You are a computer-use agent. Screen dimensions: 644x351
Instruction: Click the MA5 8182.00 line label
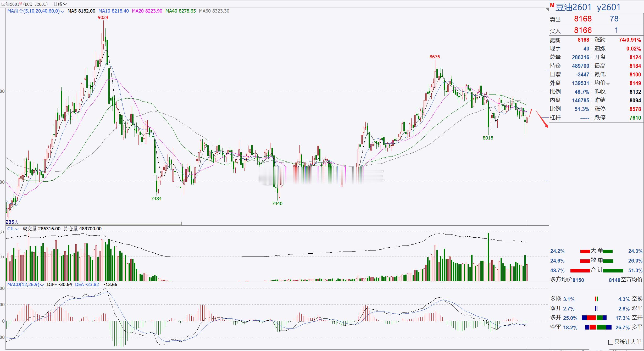point(81,11)
